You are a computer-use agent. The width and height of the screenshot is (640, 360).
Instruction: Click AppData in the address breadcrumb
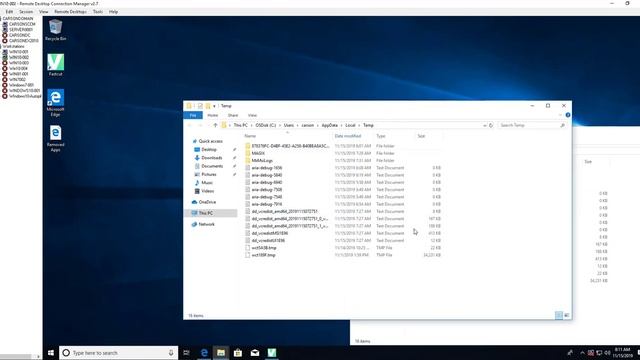click(329, 125)
